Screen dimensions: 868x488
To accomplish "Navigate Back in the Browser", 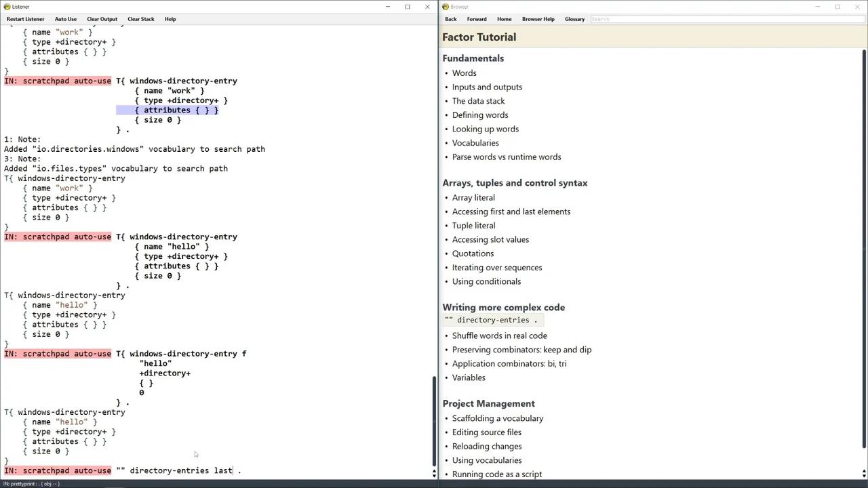I will click(450, 18).
